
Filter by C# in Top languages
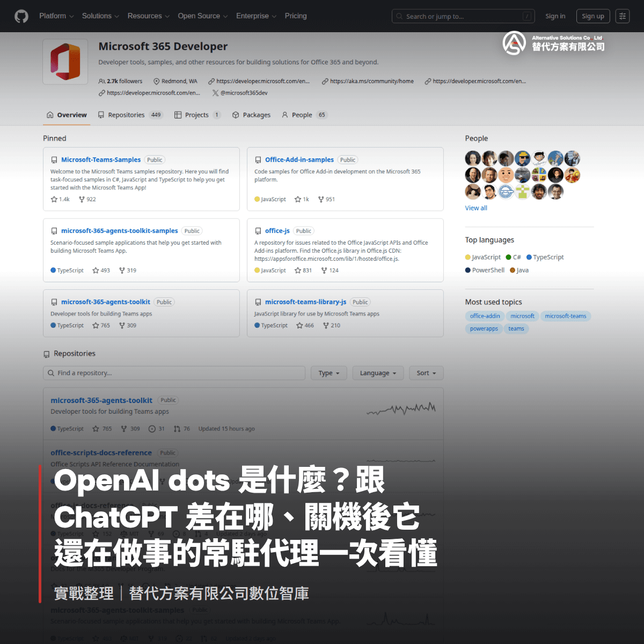point(514,257)
